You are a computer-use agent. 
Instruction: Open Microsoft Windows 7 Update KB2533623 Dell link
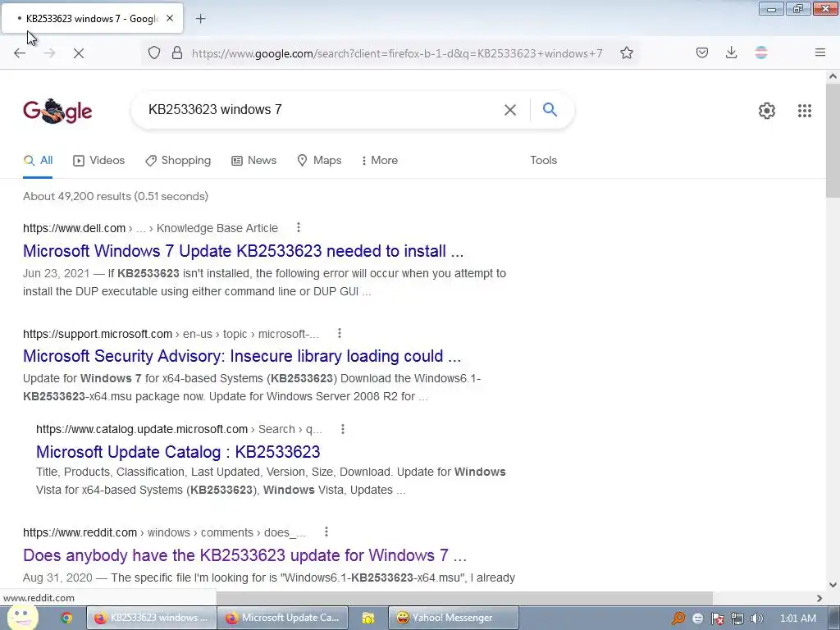(x=243, y=251)
